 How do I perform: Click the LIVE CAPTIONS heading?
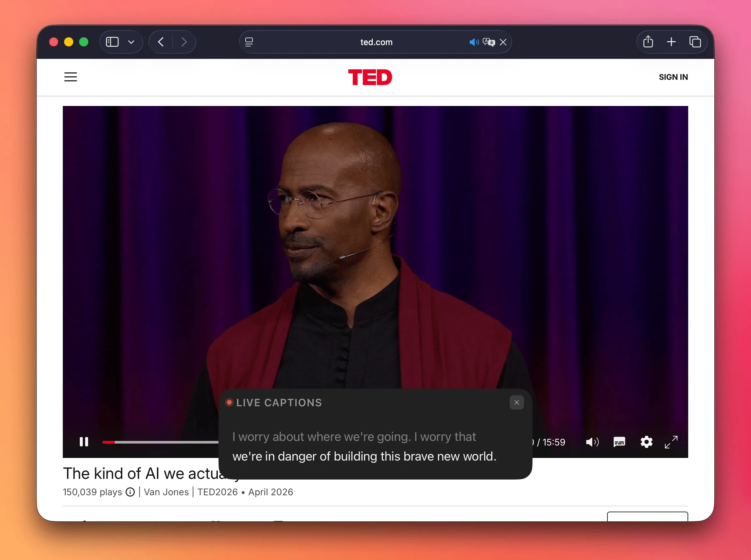279,402
